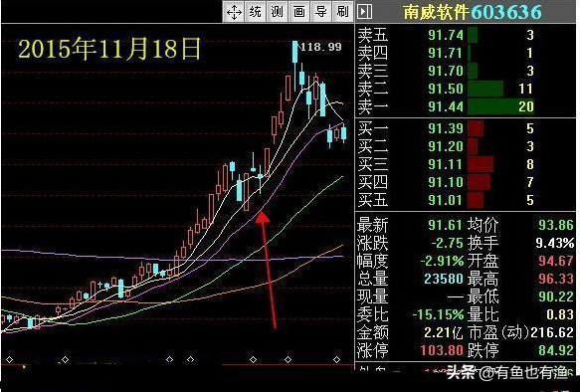Click the 卖三 price 91.70
The image size is (580, 392).
(x=446, y=71)
